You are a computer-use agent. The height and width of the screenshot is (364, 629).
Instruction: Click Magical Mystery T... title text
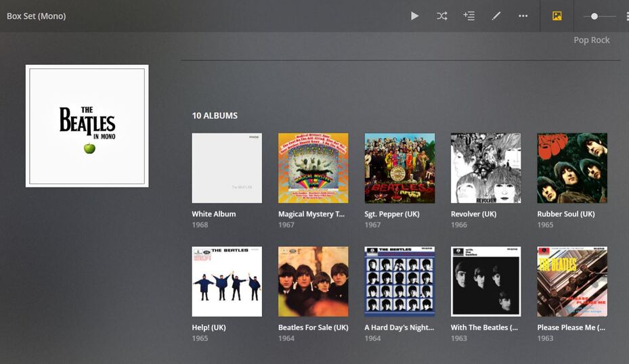coord(311,214)
